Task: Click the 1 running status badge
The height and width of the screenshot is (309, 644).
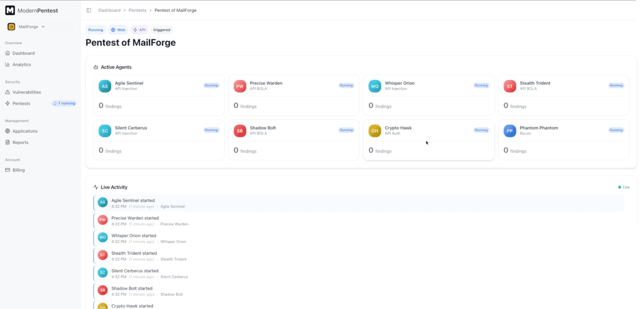Action: 64,103
